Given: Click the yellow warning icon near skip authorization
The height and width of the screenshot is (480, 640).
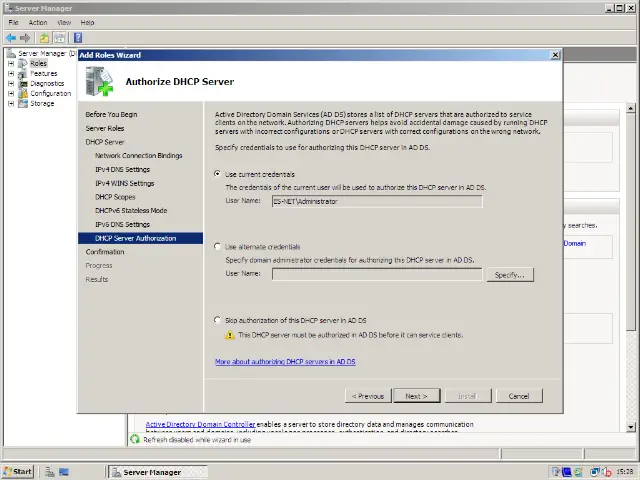Looking at the screenshot, I should [x=230, y=335].
